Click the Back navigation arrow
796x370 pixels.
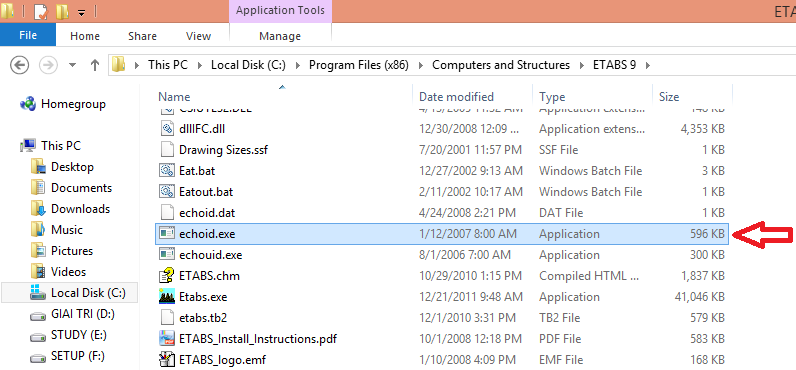[20, 65]
